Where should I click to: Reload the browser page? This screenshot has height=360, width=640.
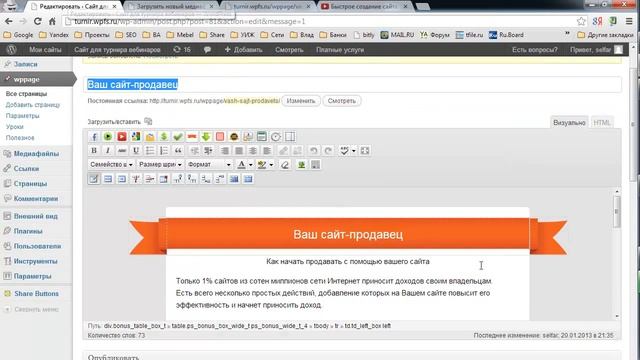pos(38,21)
